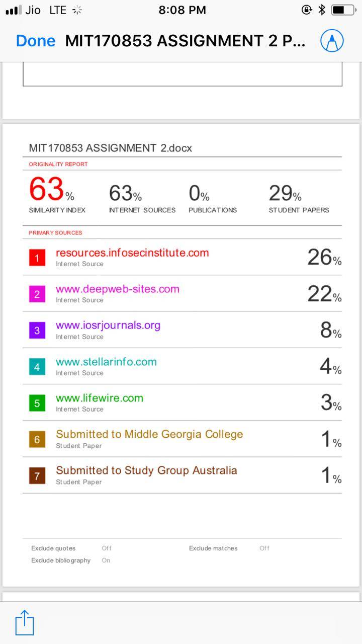
Task: Open www.lifewire.com source link
Action: [x=100, y=398]
